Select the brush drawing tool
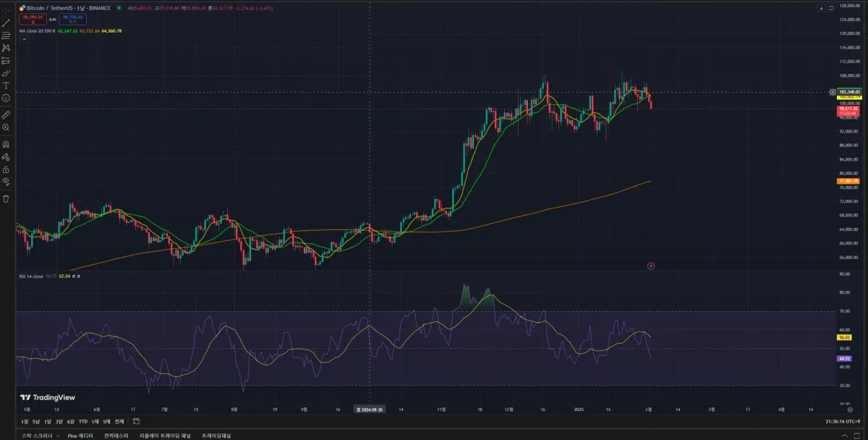Screen dimensions: 868x440 6,73
